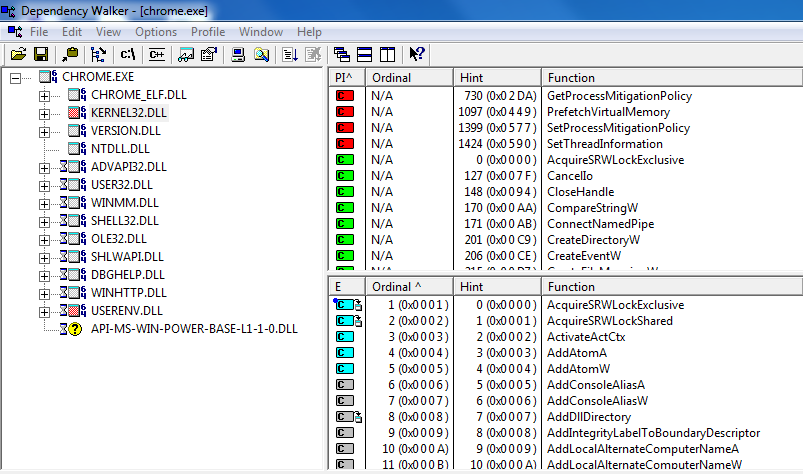Click the Cascade windows toolbar icon
This screenshot has height=474, width=803.
click(x=342, y=54)
